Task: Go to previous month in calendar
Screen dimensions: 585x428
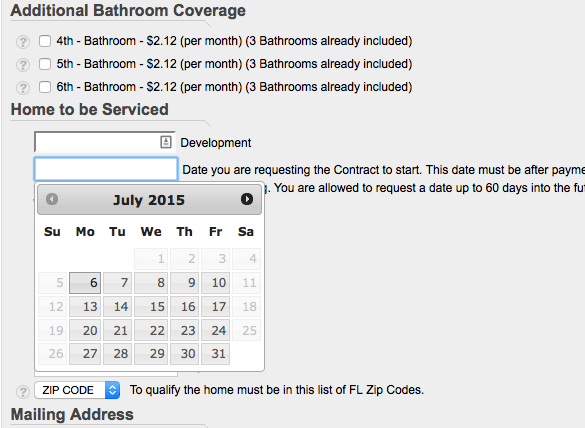Action: 52,199
